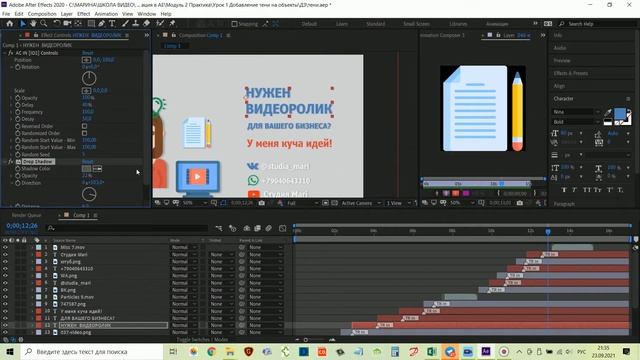Select the Zoom magnifier tool
The height and width of the screenshot is (360, 640).
43,24
